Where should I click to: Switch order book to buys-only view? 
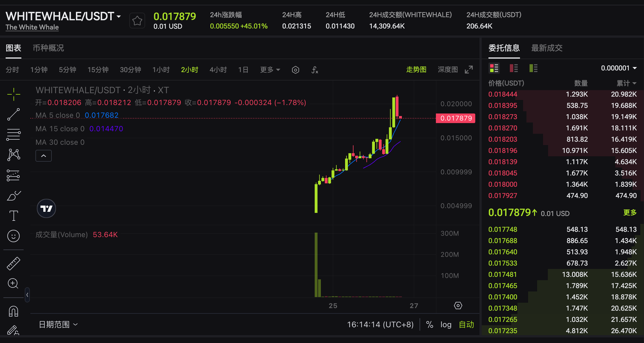(533, 68)
